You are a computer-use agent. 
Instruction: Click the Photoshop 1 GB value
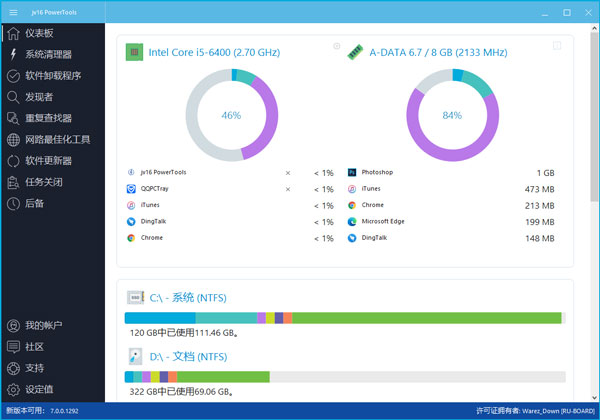pos(546,173)
